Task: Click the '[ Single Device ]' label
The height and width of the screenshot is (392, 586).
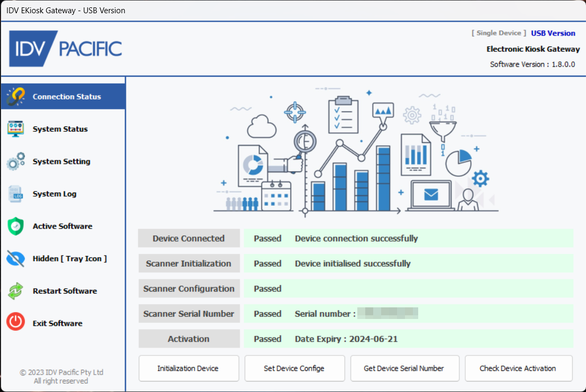Action: coord(499,33)
